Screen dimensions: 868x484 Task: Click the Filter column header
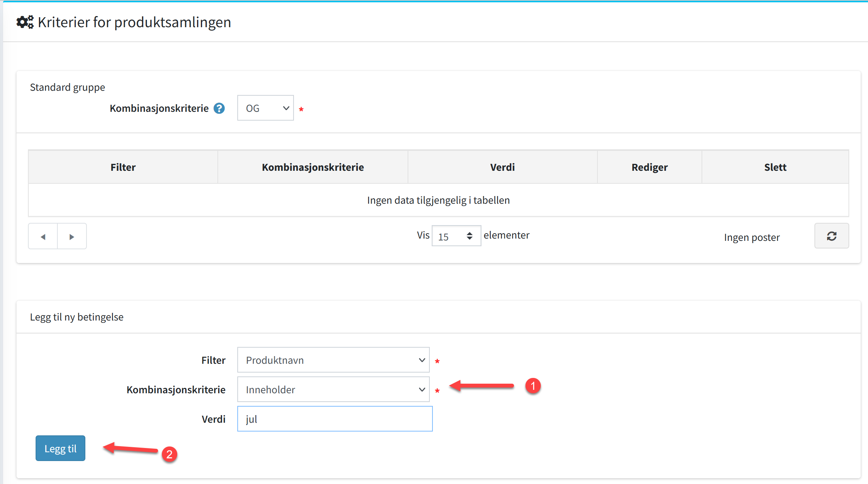[123, 167]
